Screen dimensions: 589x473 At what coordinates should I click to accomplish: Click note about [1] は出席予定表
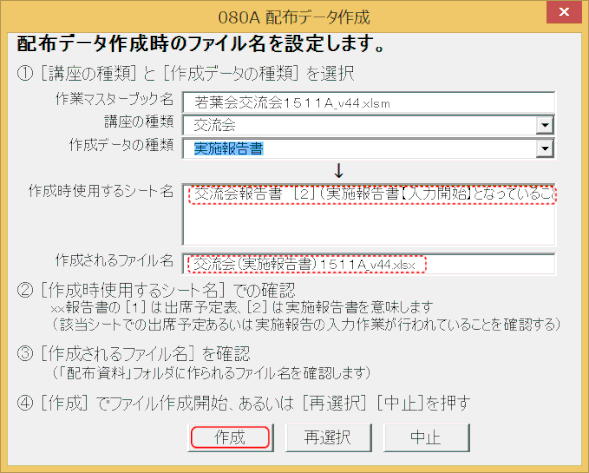(x=242, y=307)
